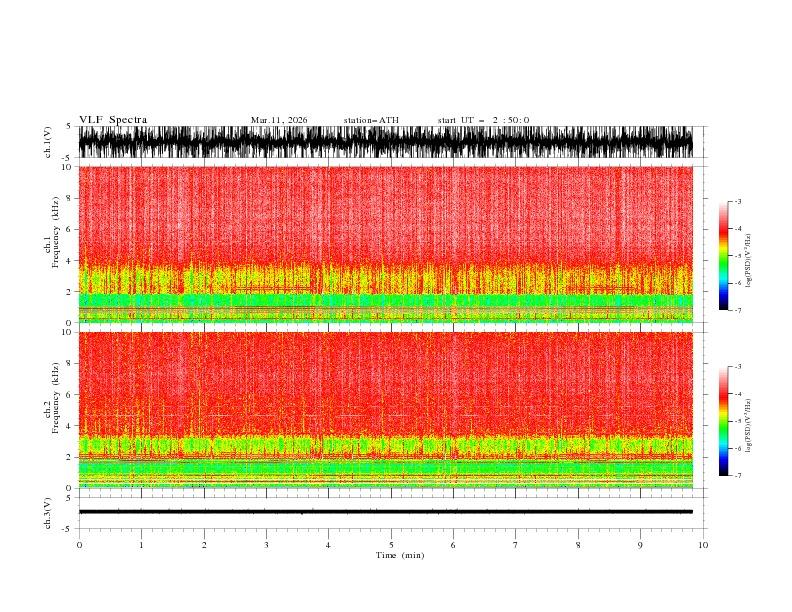Click the ch.2 "Frequency (kHz)" axis label
Screen dimensions: 792x612
pyautogui.click(x=56, y=398)
